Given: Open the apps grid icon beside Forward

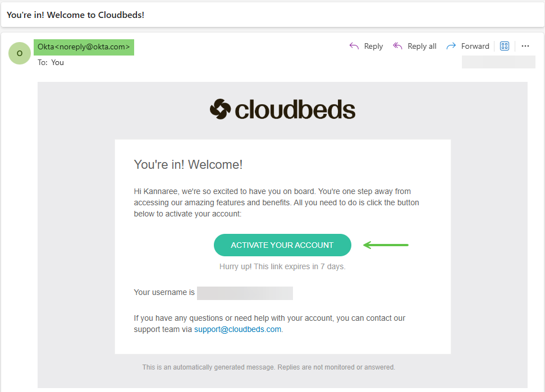Looking at the screenshot, I should pyautogui.click(x=505, y=46).
